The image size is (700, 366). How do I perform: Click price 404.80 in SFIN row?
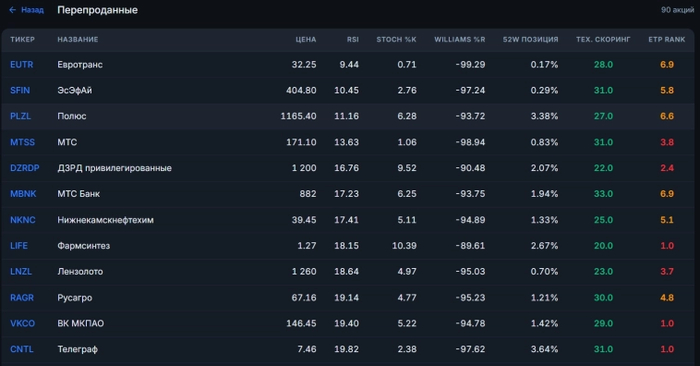[301, 90]
